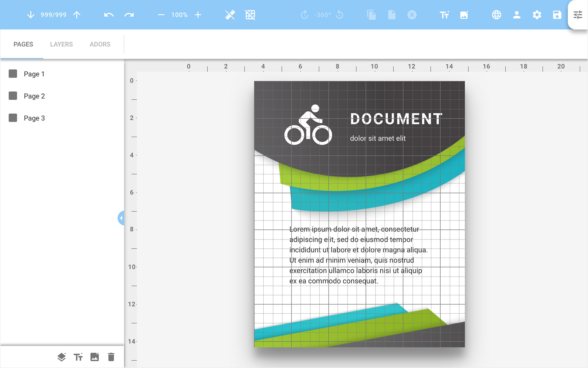Toggle the Page 1 checkbox
This screenshot has height=368, width=588.
click(13, 74)
